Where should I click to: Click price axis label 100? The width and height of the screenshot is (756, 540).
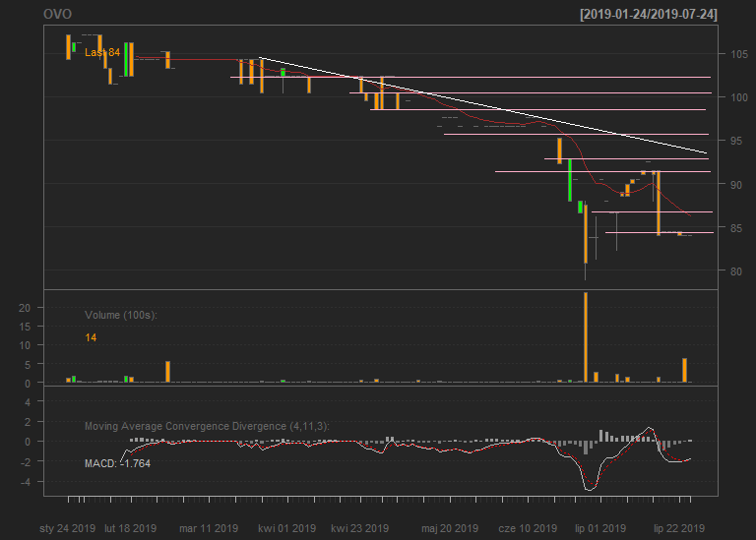(x=739, y=97)
